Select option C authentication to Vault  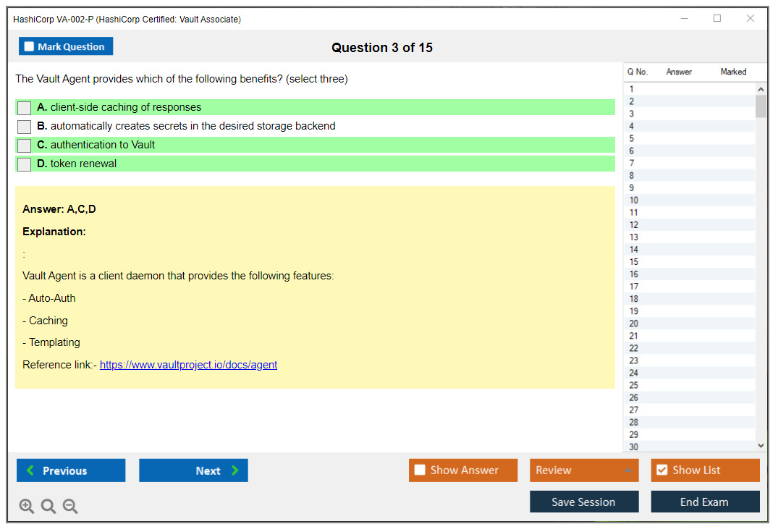click(x=25, y=145)
